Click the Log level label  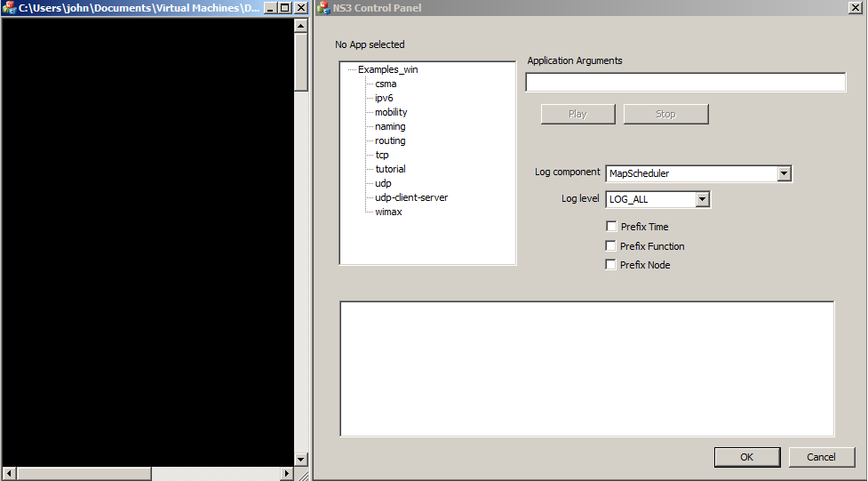click(580, 198)
